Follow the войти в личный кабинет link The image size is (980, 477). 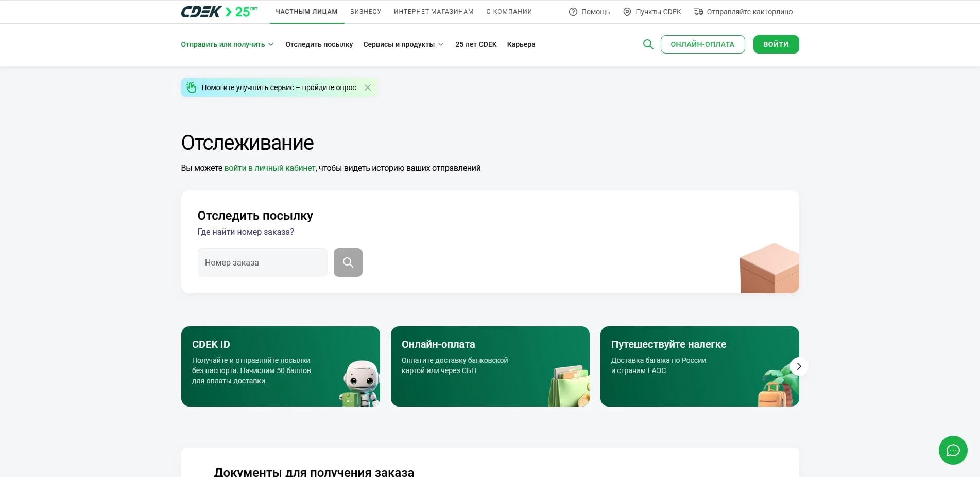270,168
